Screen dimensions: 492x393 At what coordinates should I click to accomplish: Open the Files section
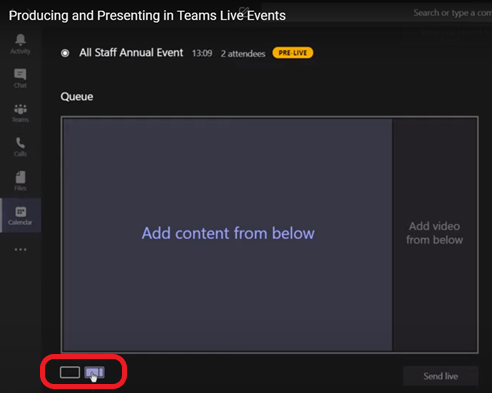[x=20, y=181]
